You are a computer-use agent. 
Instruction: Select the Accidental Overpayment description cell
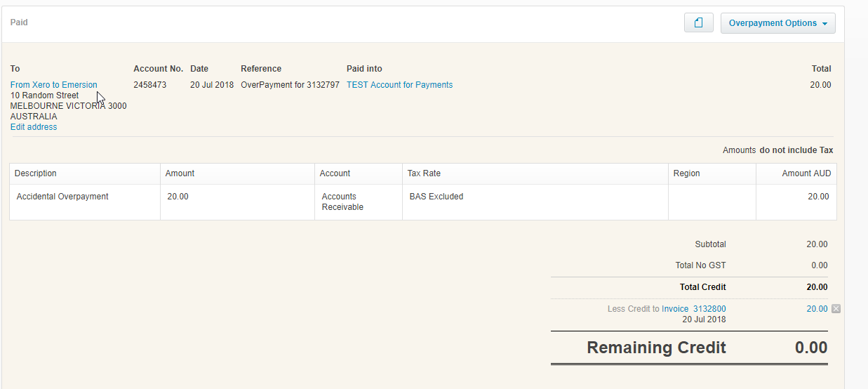click(x=62, y=197)
